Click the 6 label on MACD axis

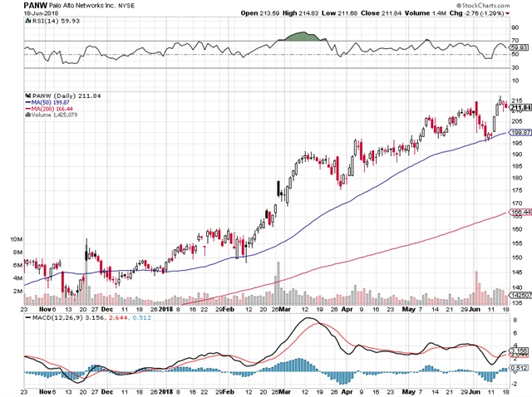(515, 333)
